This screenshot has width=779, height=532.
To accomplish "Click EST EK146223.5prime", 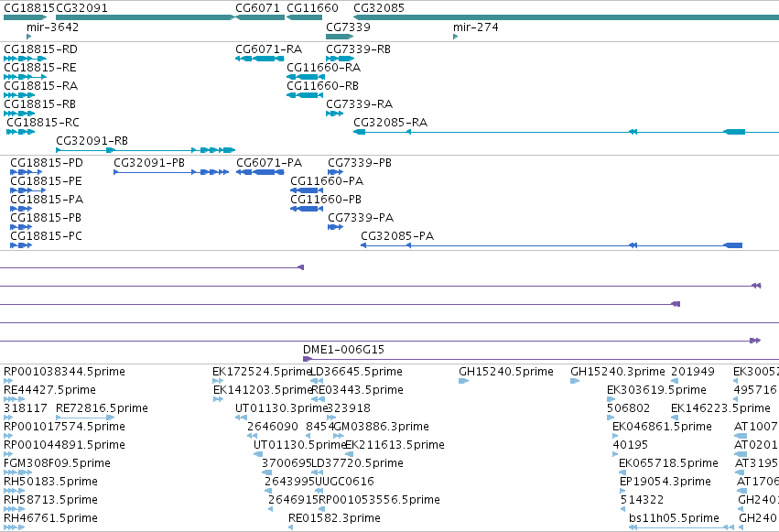I will (x=720, y=408).
